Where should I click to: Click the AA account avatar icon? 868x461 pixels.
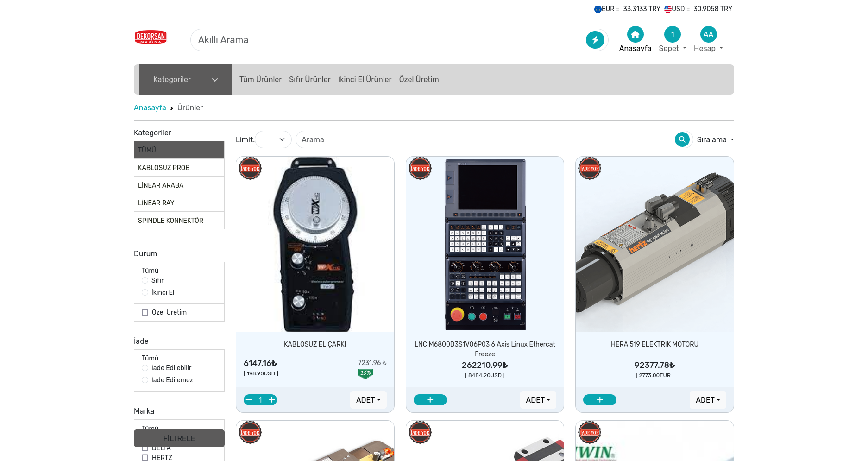pos(708,34)
